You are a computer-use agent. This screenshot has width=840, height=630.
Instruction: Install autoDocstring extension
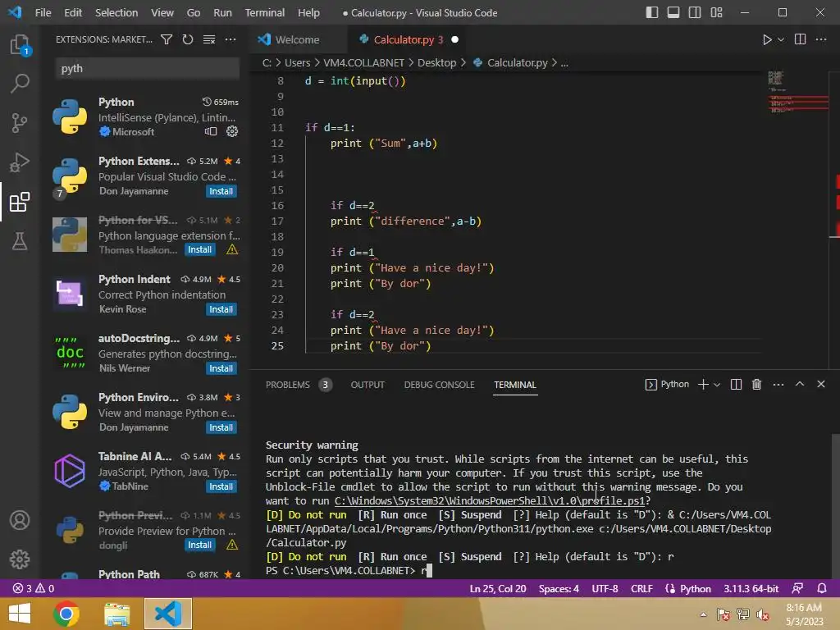tap(221, 368)
